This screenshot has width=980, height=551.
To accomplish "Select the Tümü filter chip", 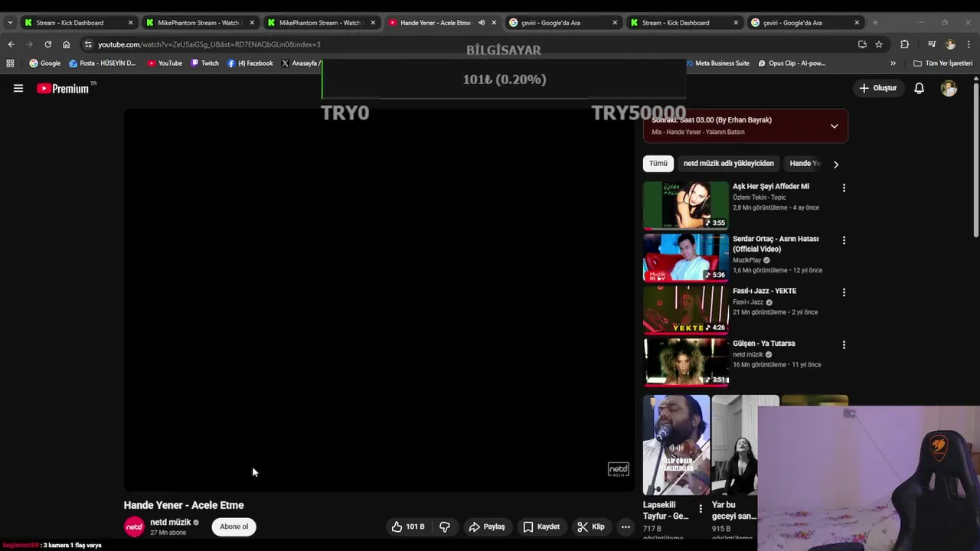I will [x=658, y=163].
